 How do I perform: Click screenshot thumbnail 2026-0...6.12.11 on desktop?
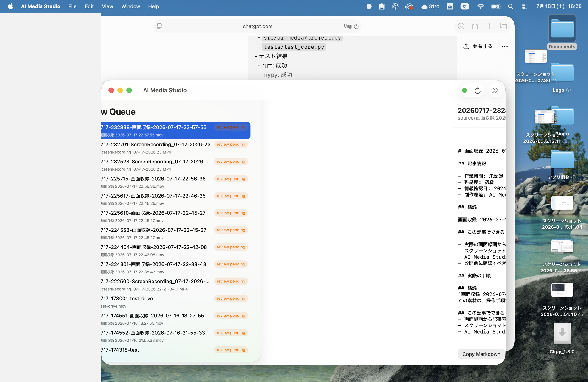point(545,117)
